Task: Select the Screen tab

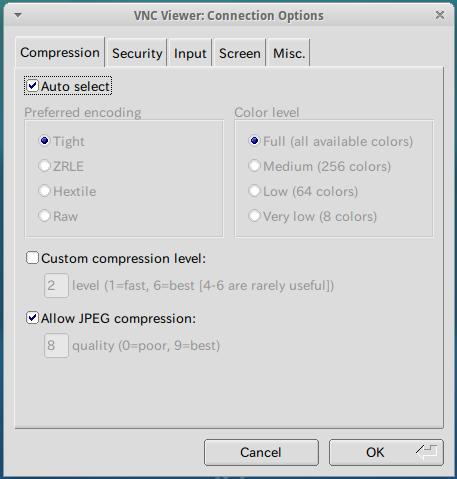Action: 240,53
